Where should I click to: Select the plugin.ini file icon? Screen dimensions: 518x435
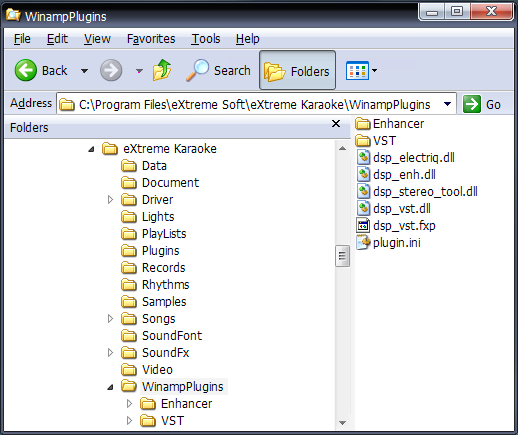click(363, 242)
